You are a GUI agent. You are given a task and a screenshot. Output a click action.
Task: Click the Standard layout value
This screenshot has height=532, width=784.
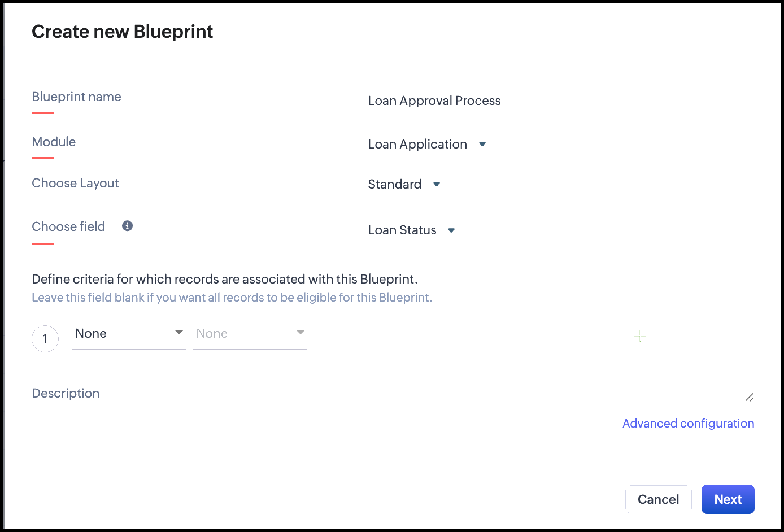point(394,184)
